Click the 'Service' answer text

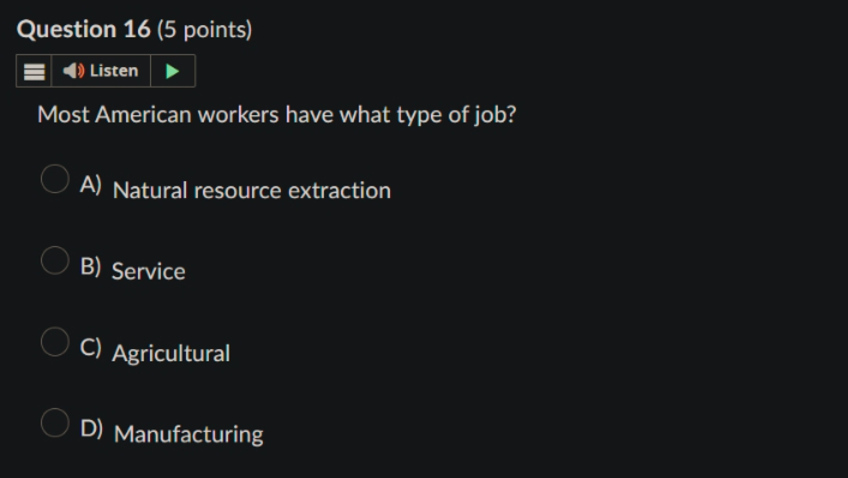click(148, 271)
